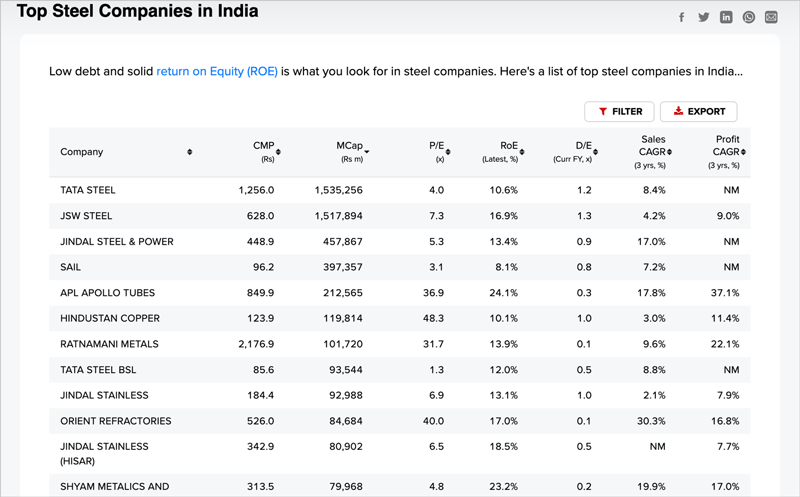This screenshot has height=497, width=800.
Task: Select TATA STEEL price 1,256.0
Action: click(256, 190)
